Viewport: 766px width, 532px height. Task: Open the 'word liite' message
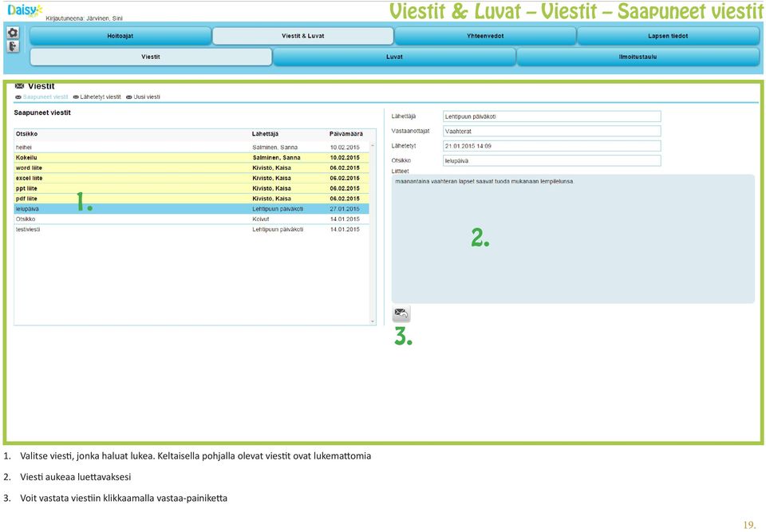191,168
